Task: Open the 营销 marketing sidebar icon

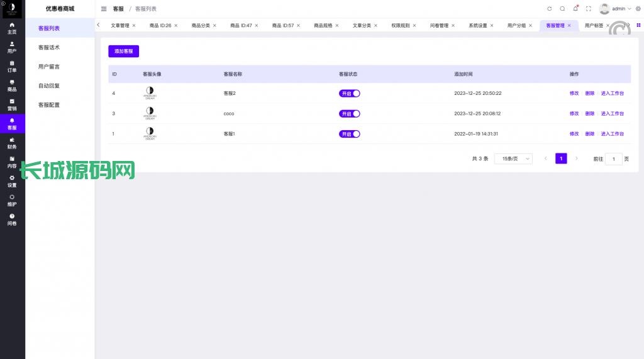Action: [12, 105]
